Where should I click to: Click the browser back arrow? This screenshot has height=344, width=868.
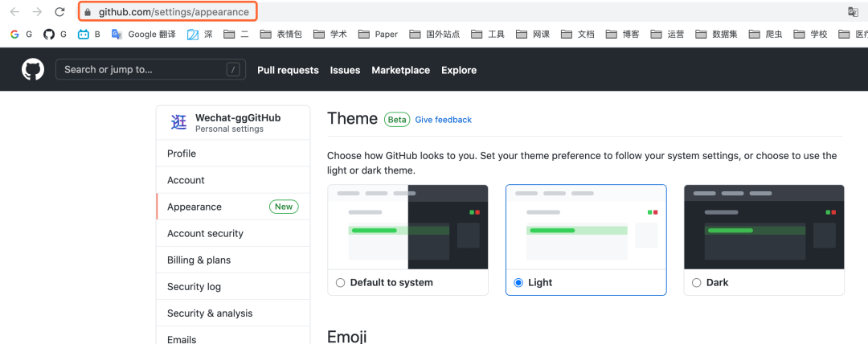coord(15,11)
